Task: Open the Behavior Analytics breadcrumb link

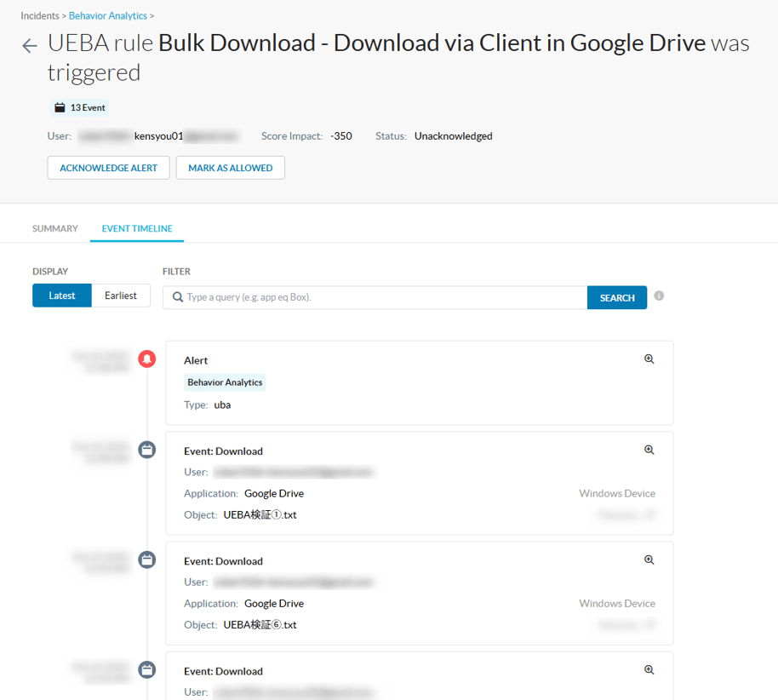Action: [x=107, y=14]
